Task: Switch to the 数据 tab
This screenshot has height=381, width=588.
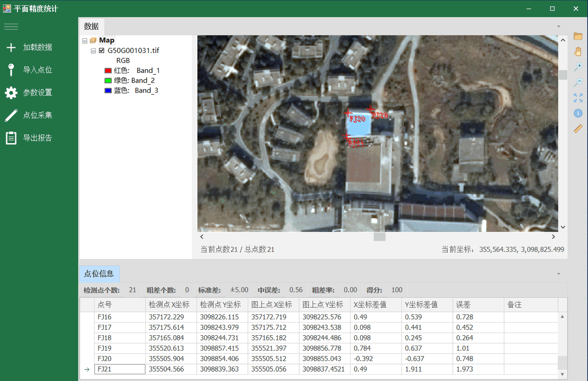Action: pyautogui.click(x=91, y=26)
